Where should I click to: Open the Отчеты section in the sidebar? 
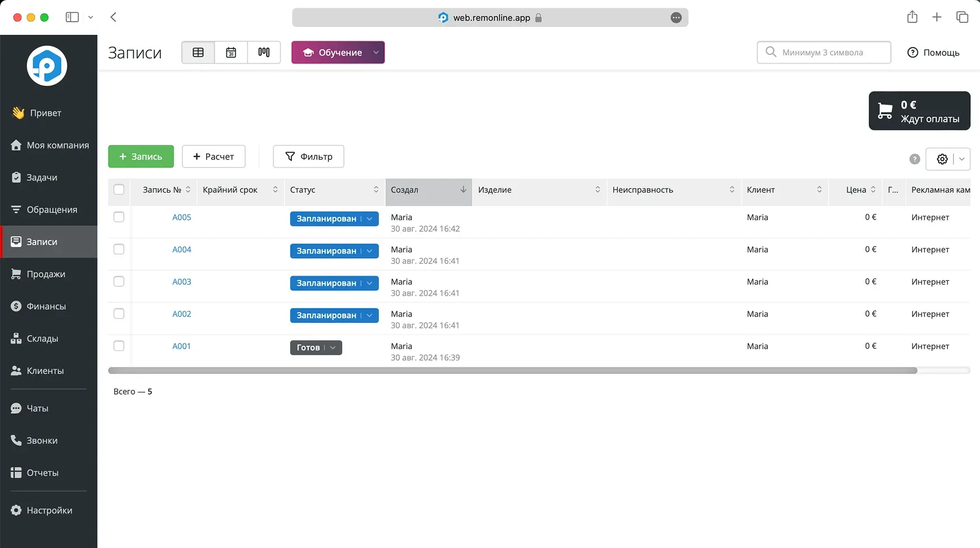coord(42,473)
